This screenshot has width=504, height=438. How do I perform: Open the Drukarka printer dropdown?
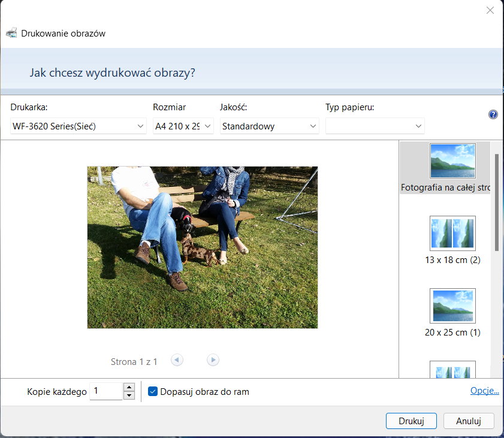[x=79, y=126]
